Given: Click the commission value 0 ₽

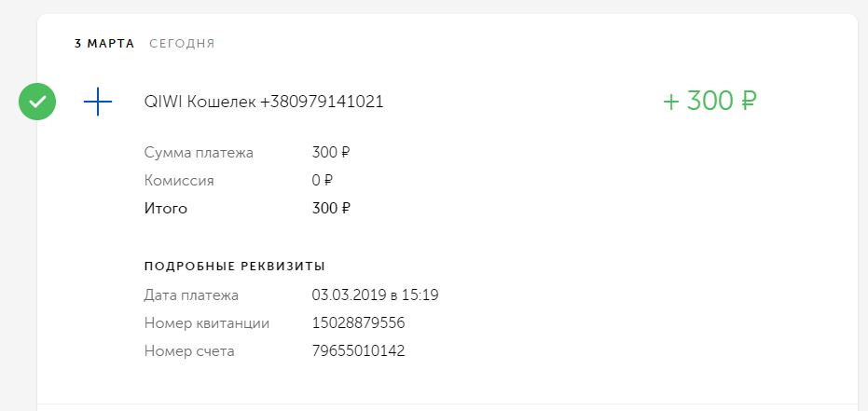Looking at the screenshot, I should pyautogui.click(x=323, y=181).
